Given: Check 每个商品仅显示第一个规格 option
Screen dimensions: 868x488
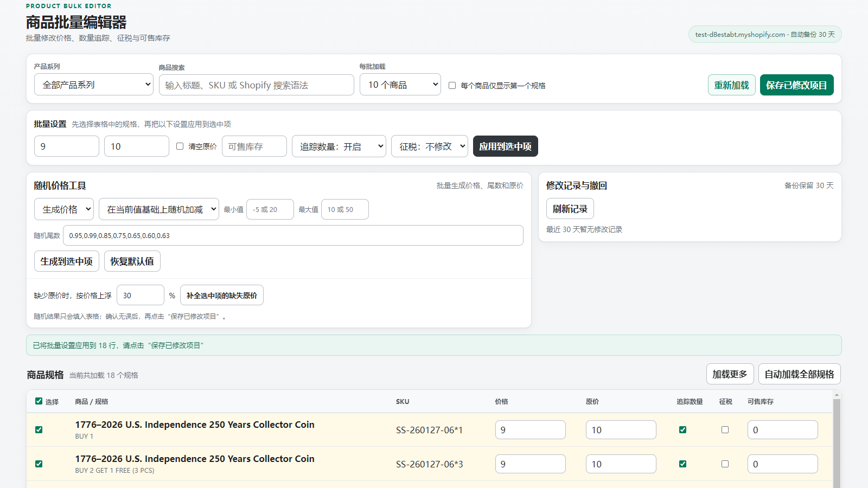Looking at the screenshot, I should tap(452, 86).
